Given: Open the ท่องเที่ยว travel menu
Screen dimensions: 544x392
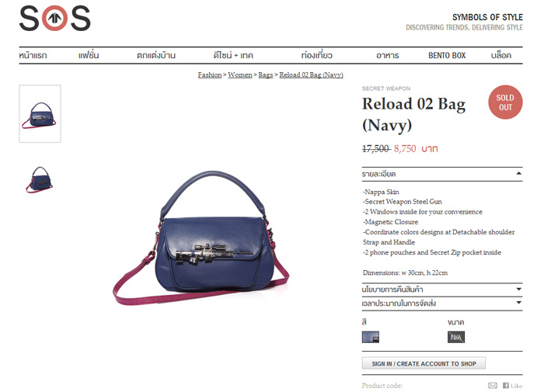Looking at the screenshot, I should coord(317,55).
